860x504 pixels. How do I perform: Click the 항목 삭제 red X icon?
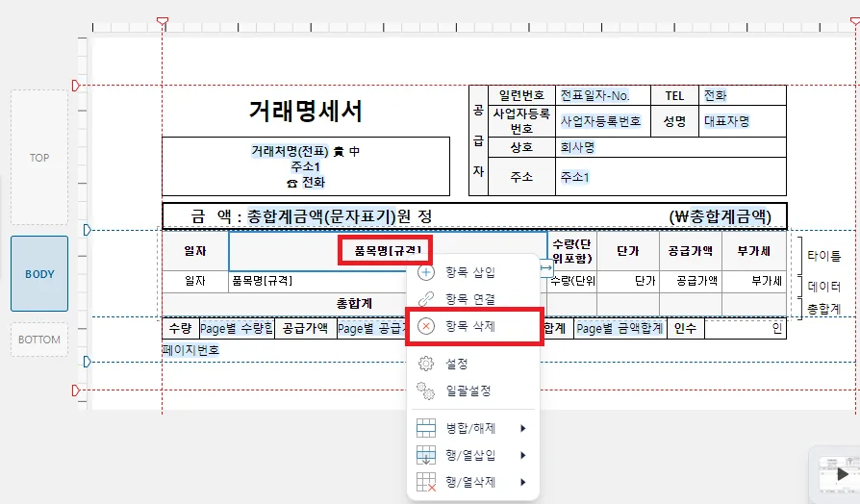pos(426,326)
